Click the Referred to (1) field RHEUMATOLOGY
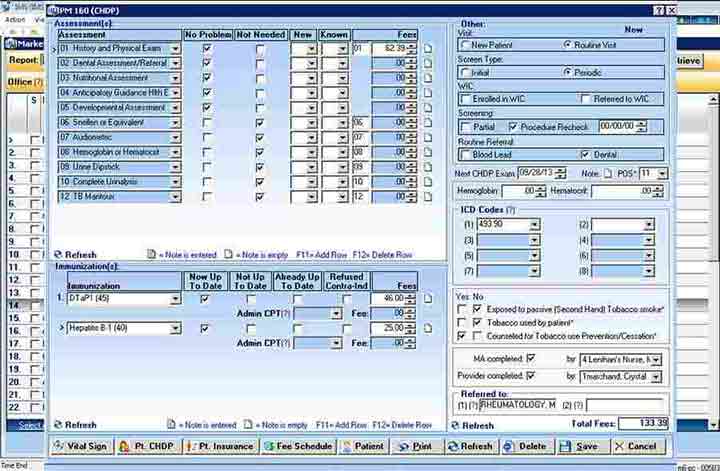The width and height of the screenshot is (720, 471). (x=518, y=405)
